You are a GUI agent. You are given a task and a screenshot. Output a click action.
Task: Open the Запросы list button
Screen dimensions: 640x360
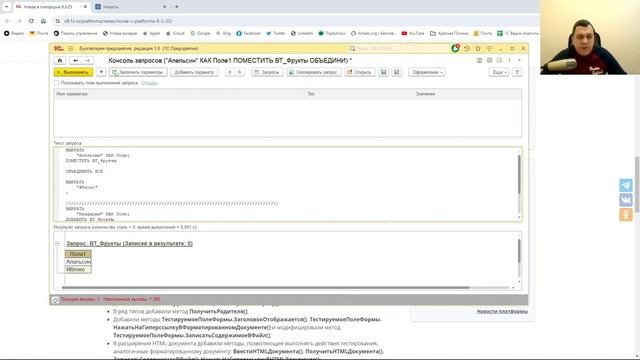267,72
